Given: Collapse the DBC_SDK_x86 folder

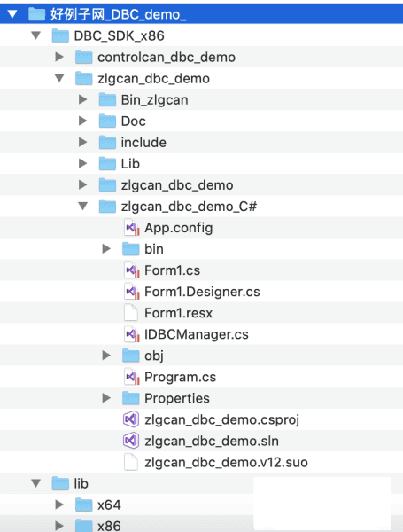Looking at the screenshot, I should [x=36, y=35].
